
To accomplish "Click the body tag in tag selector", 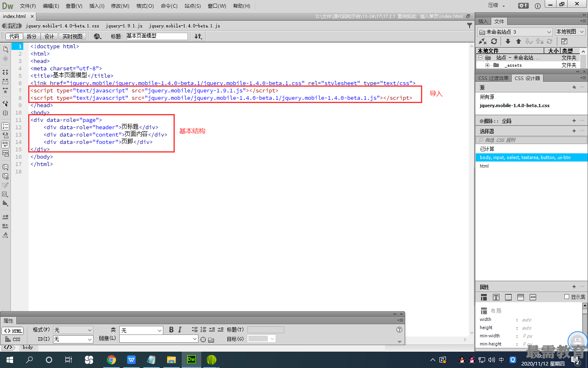I will [x=28, y=347].
